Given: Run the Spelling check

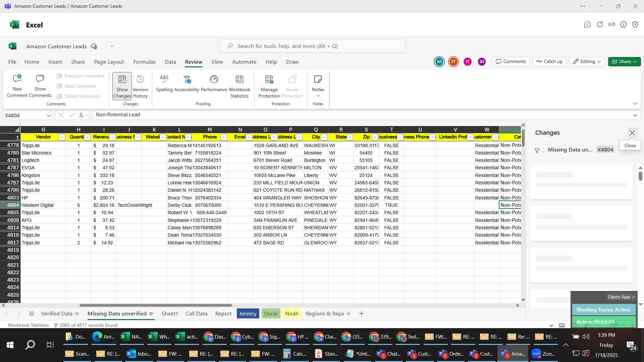Looking at the screenshot, I should (164, 84).
